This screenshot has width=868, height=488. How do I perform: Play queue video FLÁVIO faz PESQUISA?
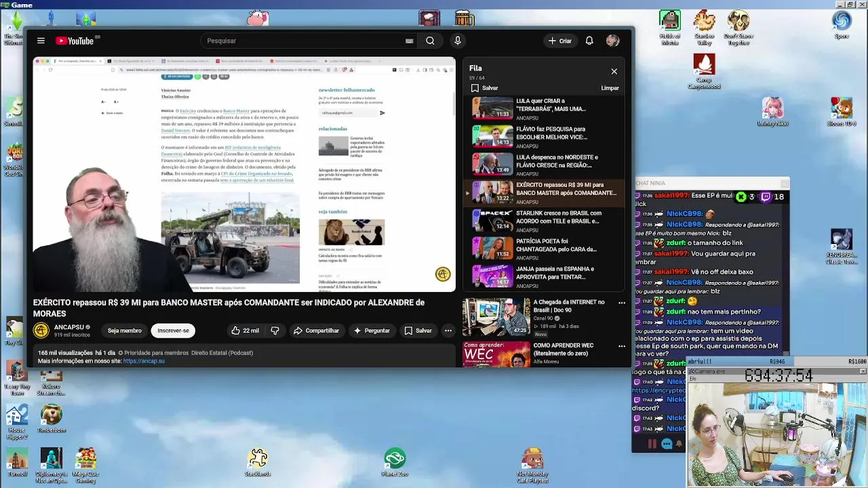[x=545, y=136]
